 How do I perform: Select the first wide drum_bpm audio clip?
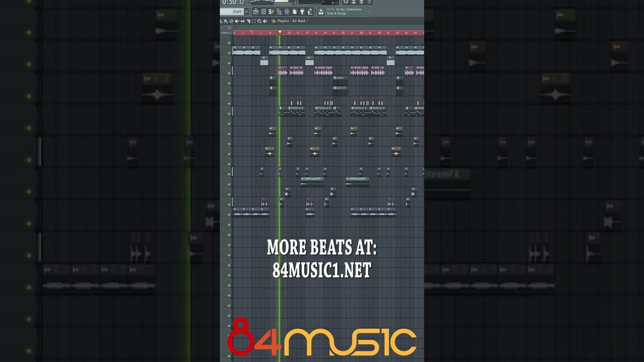click(x=324, y=71)
